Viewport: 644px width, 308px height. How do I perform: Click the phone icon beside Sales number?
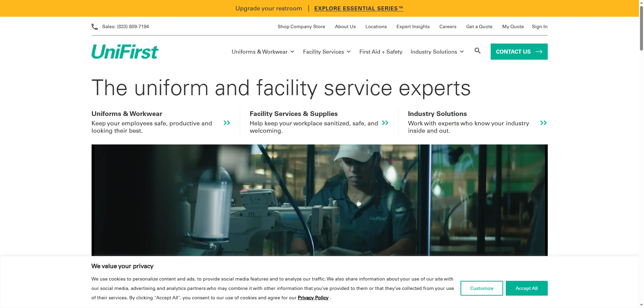(x=95, y=27)
